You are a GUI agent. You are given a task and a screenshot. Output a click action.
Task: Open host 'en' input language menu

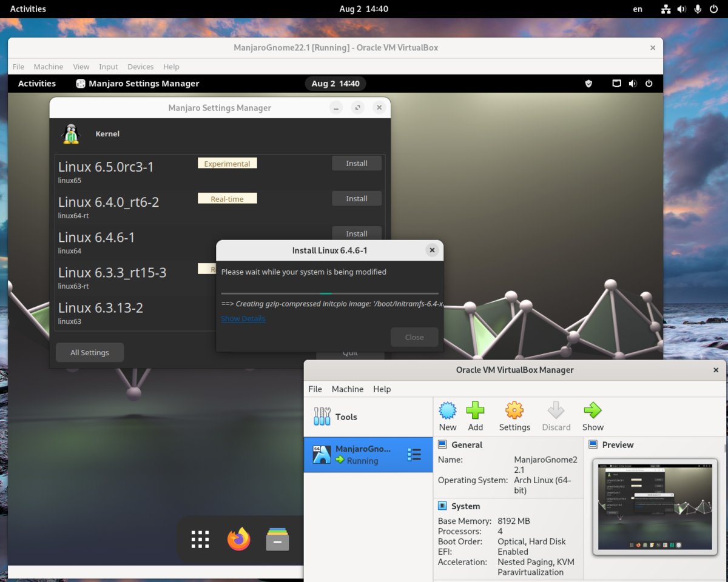coord(638,9)
